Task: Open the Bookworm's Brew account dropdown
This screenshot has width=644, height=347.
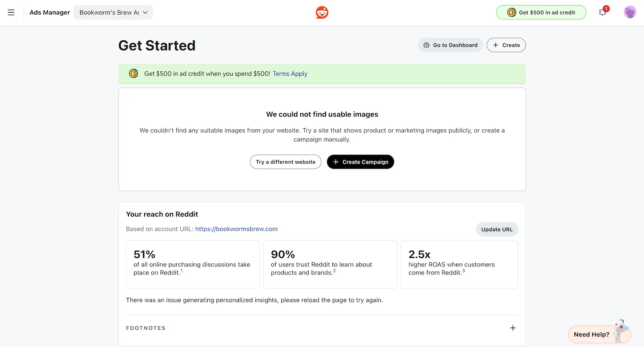Action: click(113, 12)
